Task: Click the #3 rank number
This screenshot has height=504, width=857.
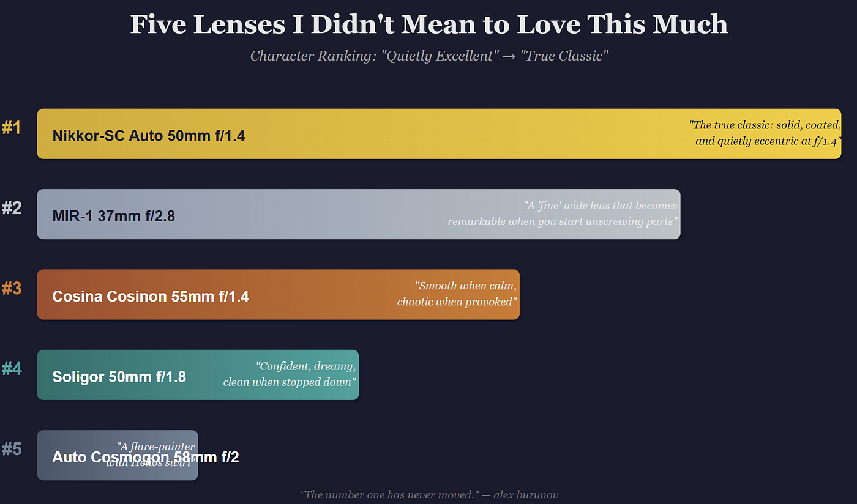Action: tap(11, 288)
